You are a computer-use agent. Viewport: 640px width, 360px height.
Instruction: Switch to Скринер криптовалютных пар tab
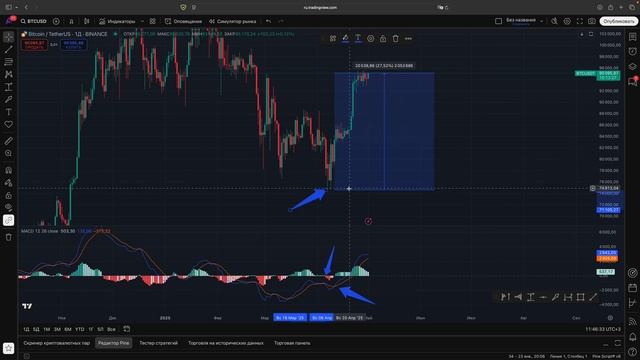[57, 343]
